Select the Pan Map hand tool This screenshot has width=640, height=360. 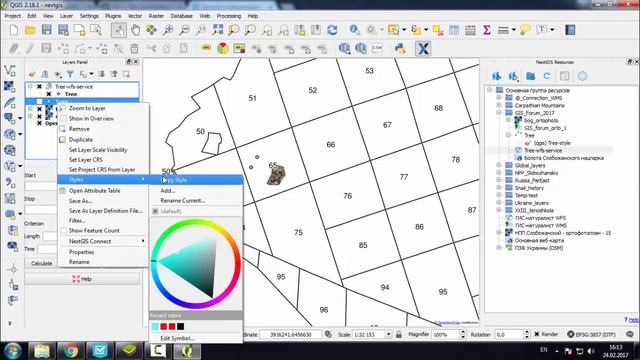tap(135, 30)
